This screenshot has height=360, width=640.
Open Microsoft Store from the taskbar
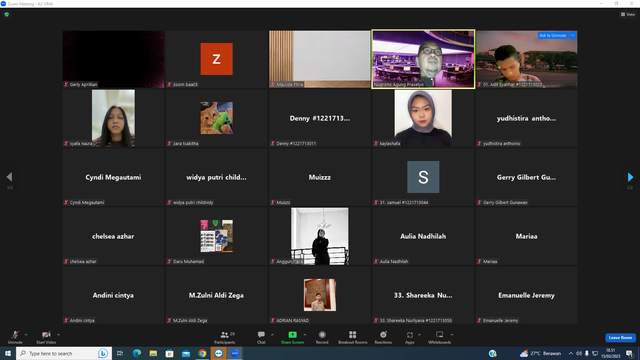pyautogui.click(x=169, y=353)
